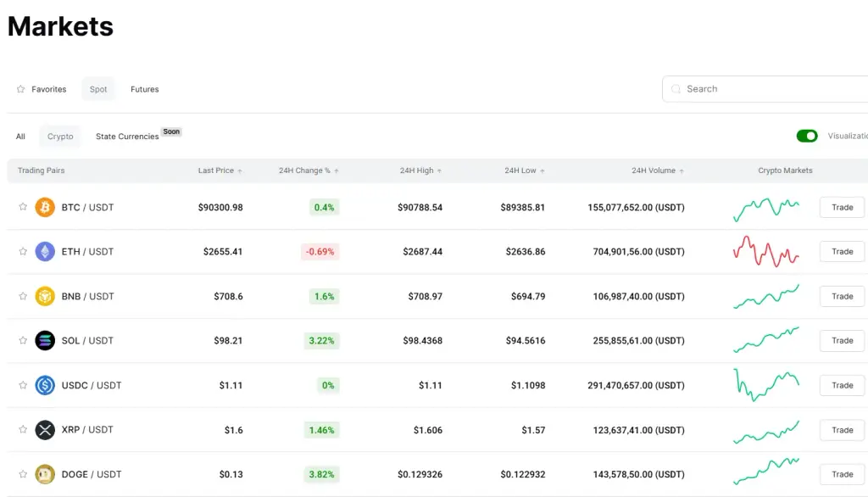Add DOGE / USDT to favorites
Screen dimensions: 868x497
click(x=23, y=474)
